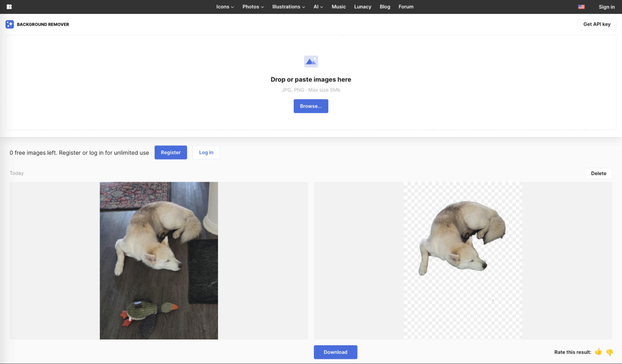This screenshot has width=622, height=364.
Task: Click the Background Remover sparkle icon
Action: point(10,24)
